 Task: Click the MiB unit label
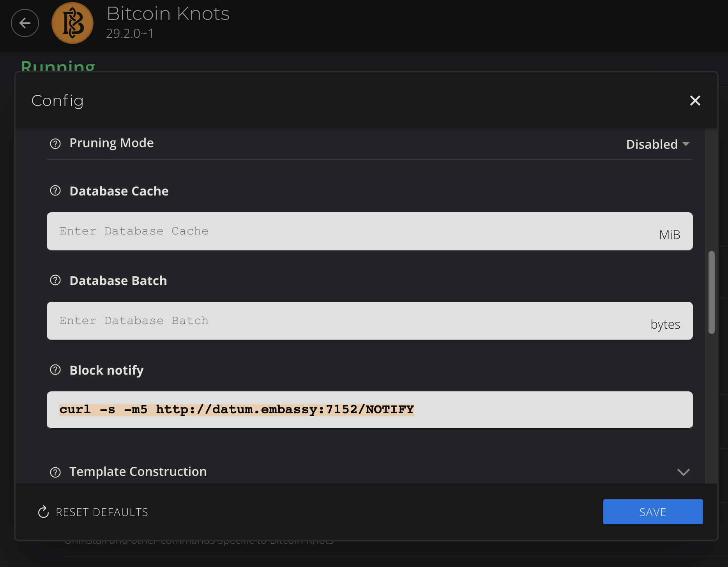pos(670,235)
